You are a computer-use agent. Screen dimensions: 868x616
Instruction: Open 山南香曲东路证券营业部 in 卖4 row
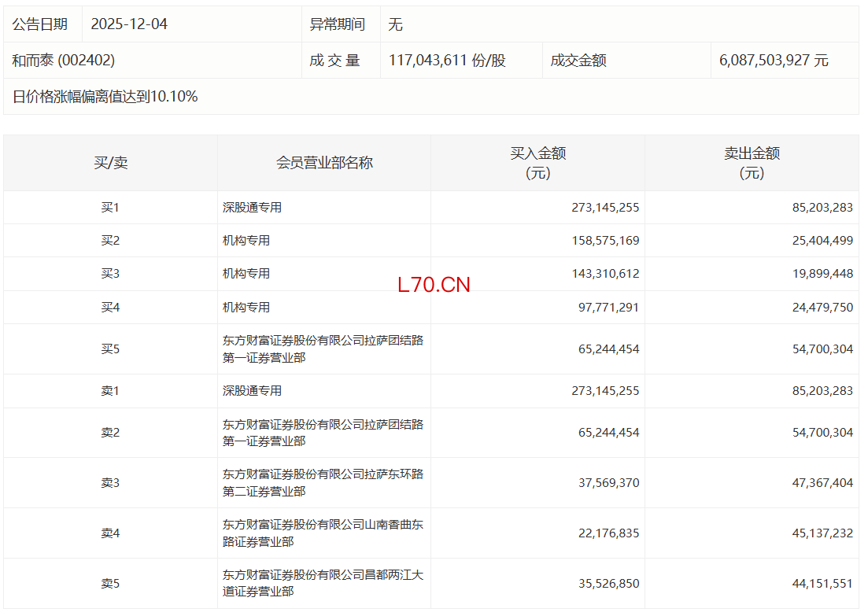(x=323, y=533)
